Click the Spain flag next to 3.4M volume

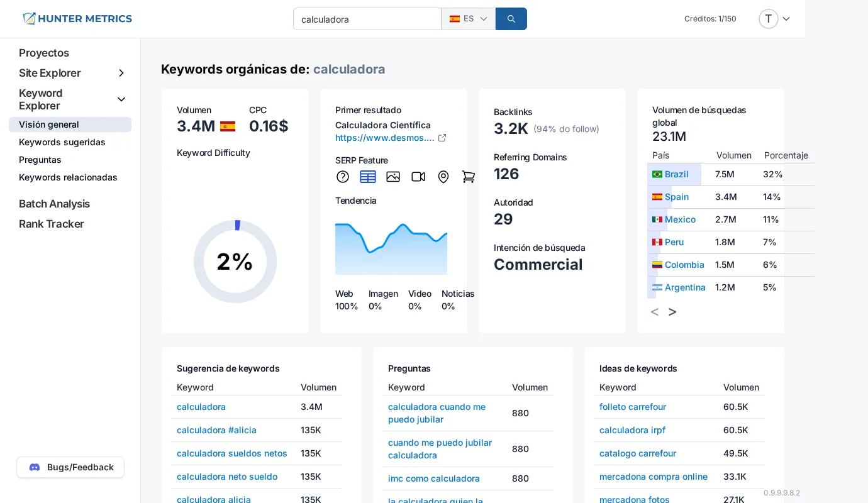(228, 126)
